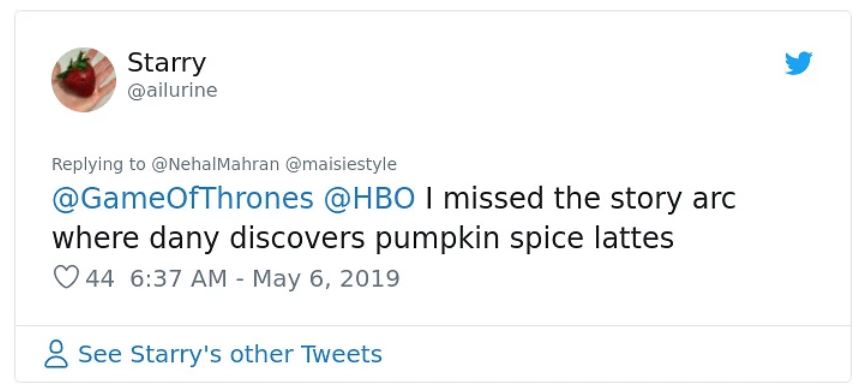
Task: Open the 6:37 AM timestamp permalink
Action: [x=178, y=278]
